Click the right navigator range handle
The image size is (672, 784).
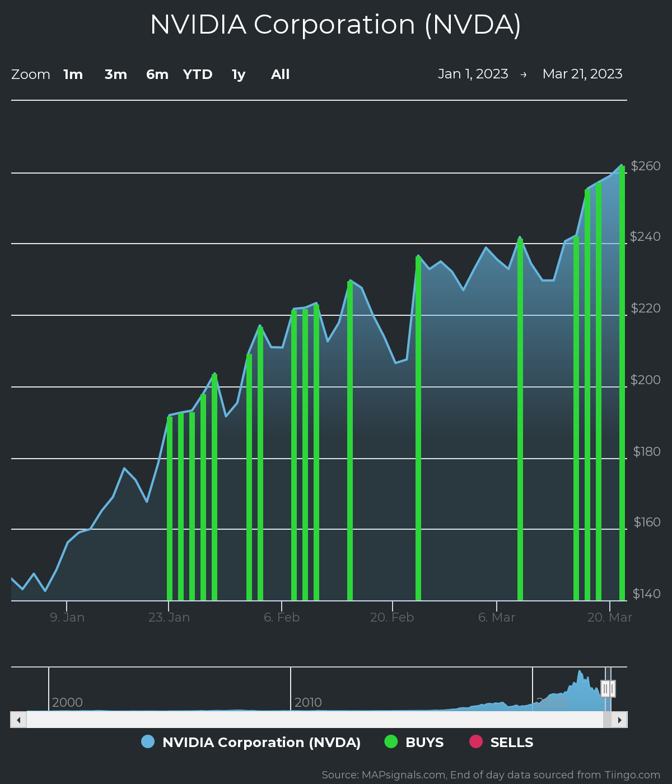612,688
